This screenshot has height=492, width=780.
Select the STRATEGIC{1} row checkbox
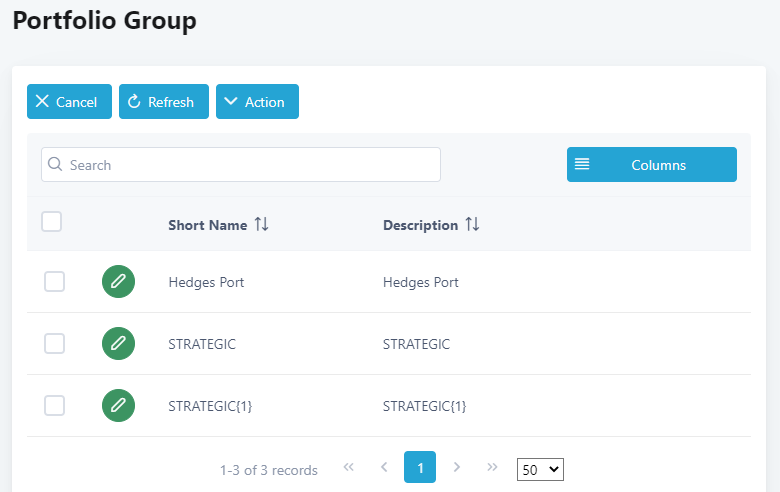pos(55,405)
